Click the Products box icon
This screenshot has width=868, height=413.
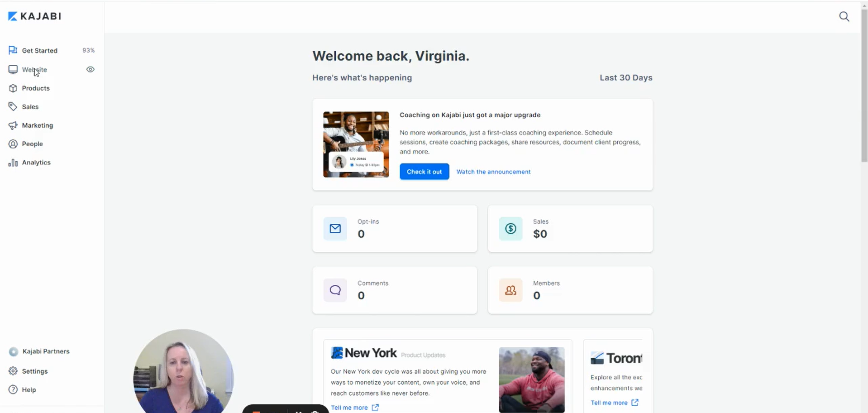click(x=13, y=88)
